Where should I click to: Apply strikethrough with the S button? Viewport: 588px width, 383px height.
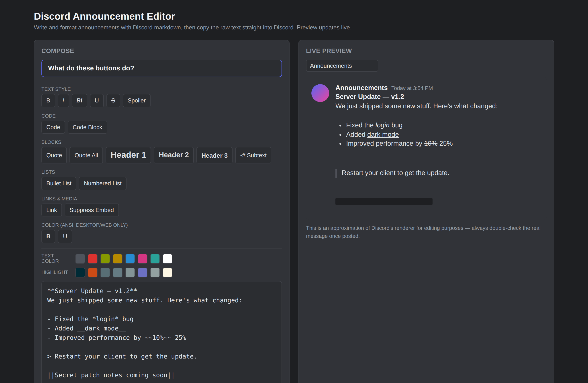(113, 100)
